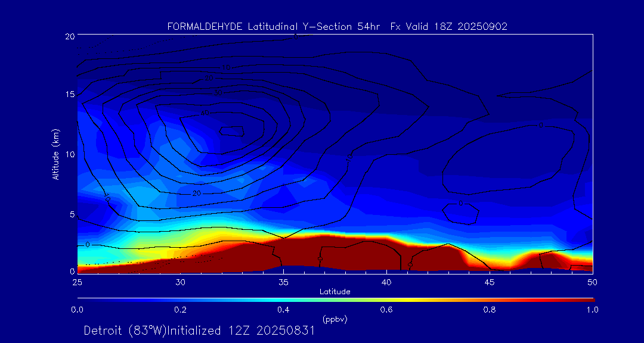Screen dimensions: 644x343
Task: Click latitude axis tick label 35
Action: 283,282
